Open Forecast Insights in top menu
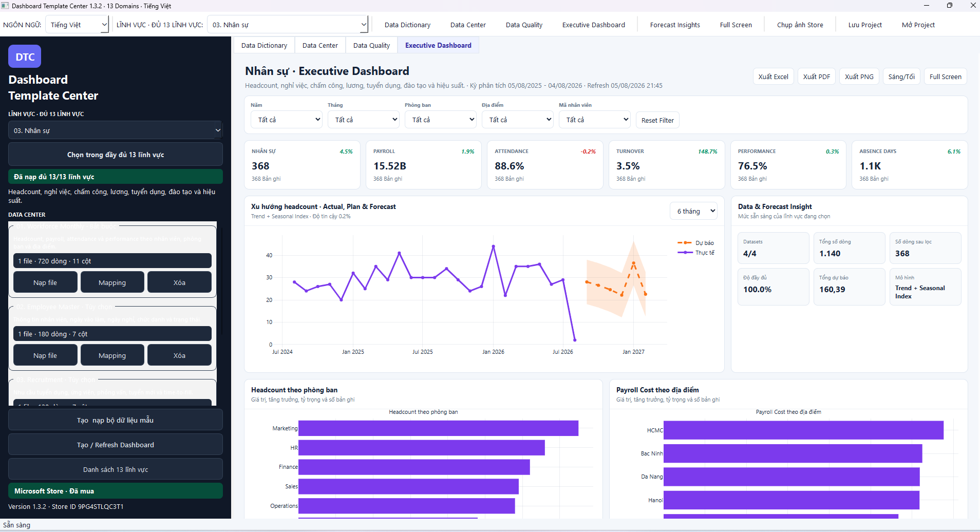980x532 pixels. tap(675, 25)
